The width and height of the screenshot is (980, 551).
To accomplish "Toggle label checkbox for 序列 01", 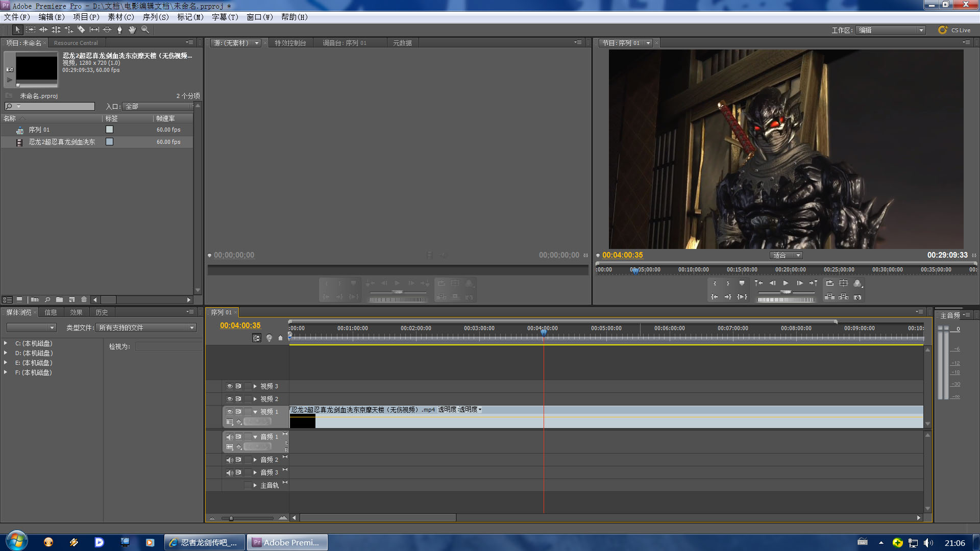I will coord(109,130).
